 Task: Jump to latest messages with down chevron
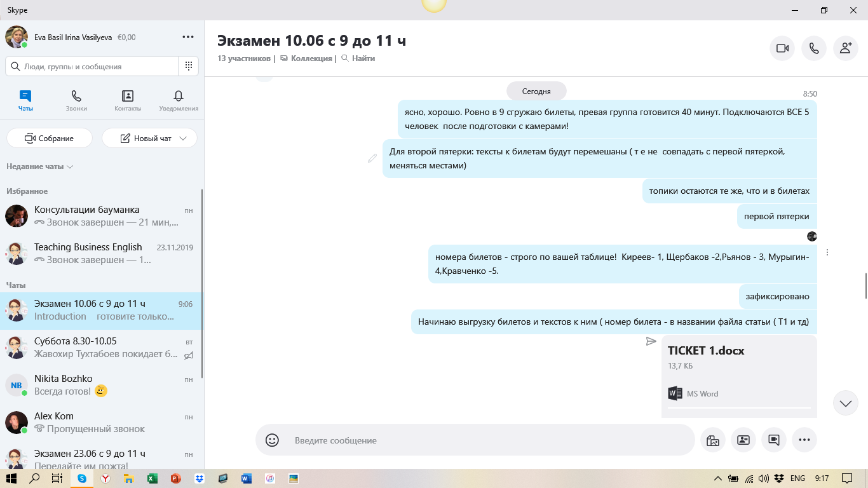(845, 403)
